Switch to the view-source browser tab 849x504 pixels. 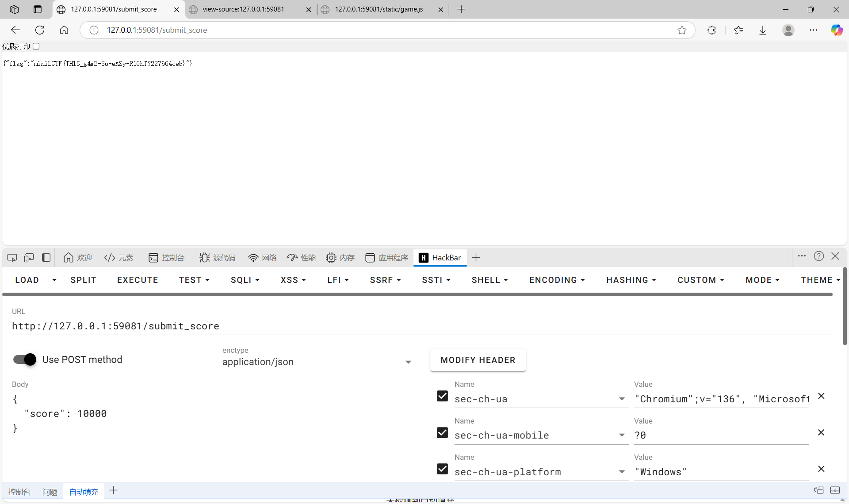pos(243,9)
